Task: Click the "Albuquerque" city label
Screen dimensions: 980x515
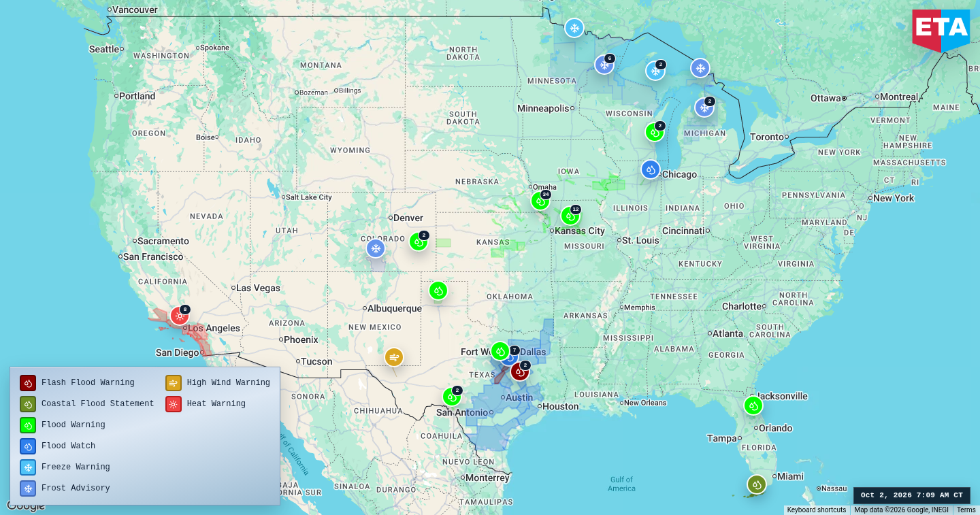Action: click(395, 308)
